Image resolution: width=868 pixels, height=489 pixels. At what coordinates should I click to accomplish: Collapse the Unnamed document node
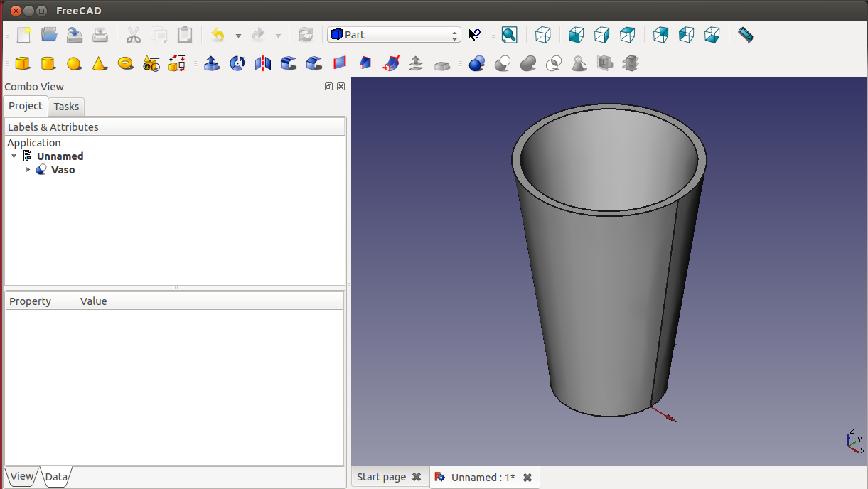(x=14, y=156)
